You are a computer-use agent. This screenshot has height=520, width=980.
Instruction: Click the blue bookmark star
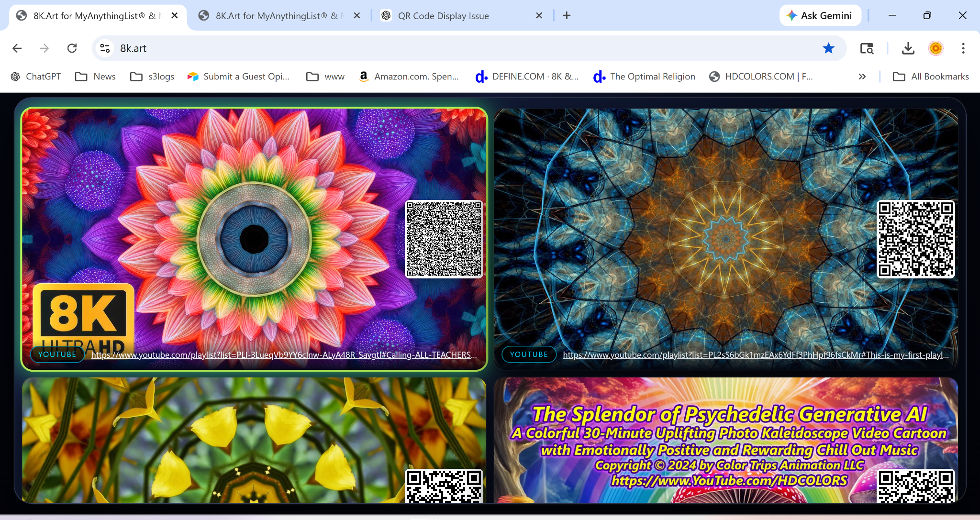point(829,48)
